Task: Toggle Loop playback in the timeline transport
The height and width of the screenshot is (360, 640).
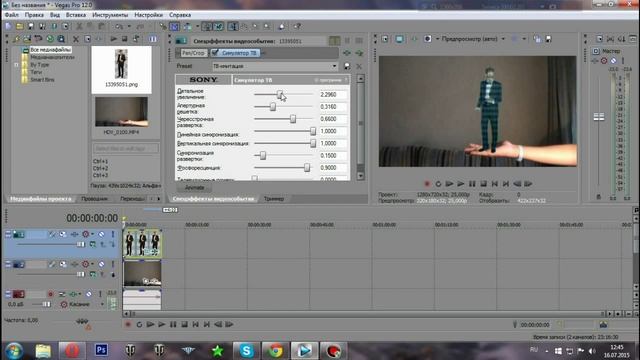Action: 139,324
